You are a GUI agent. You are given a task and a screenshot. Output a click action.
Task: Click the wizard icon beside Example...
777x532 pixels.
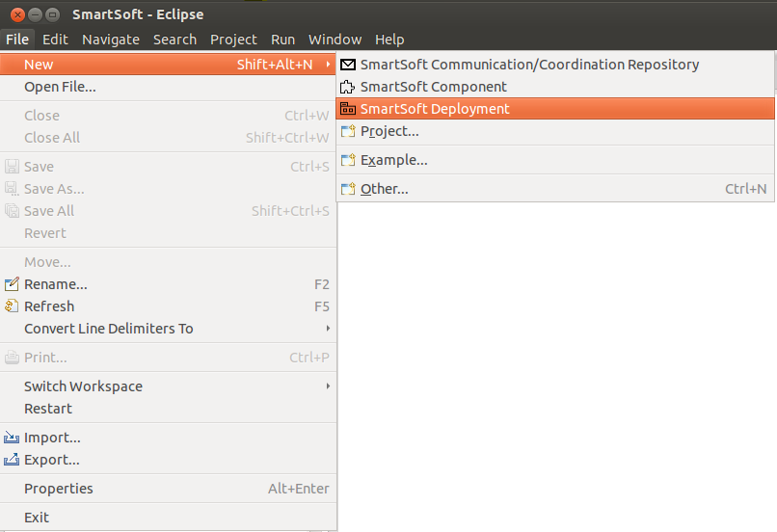pos(348,160)
